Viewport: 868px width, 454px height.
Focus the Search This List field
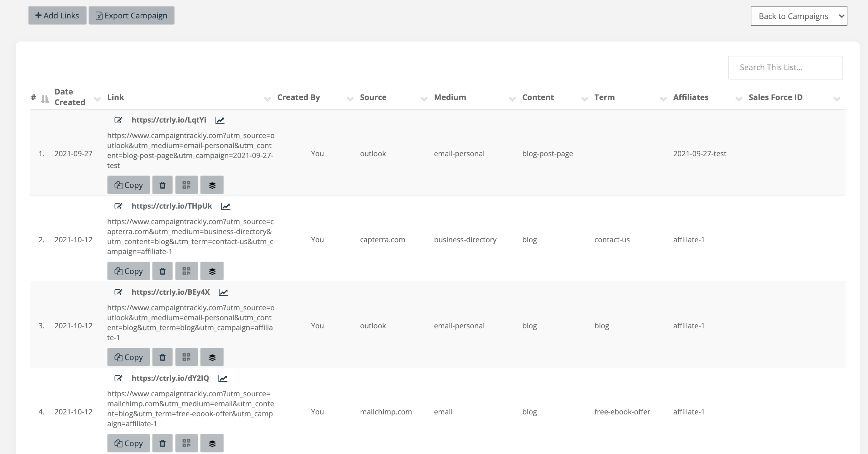coord(785,67)
